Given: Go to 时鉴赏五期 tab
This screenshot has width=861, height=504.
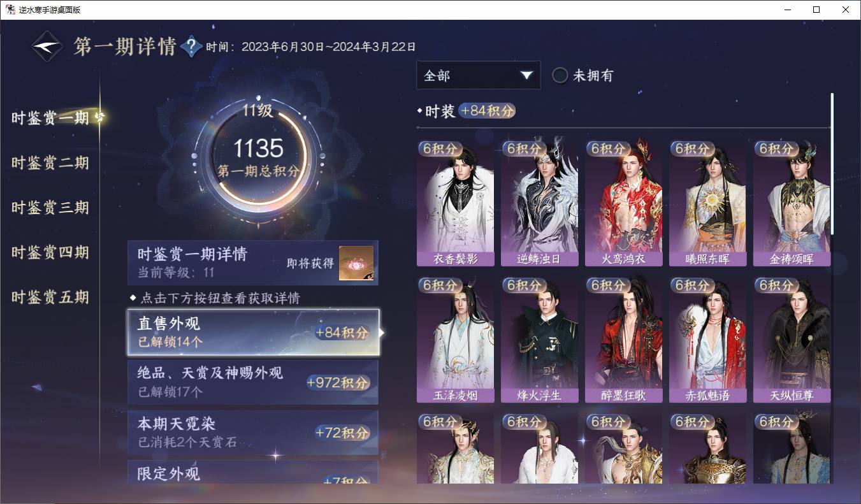Looking at the screenshot, I should [50, 297].
